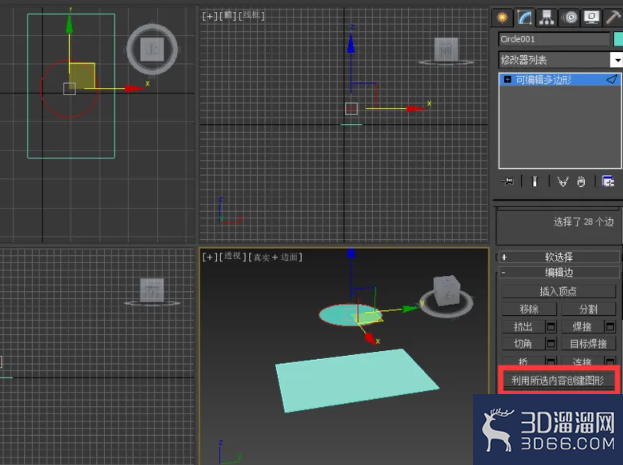Click the 焊接 button

pyautogui.click(x=582, y=327)
